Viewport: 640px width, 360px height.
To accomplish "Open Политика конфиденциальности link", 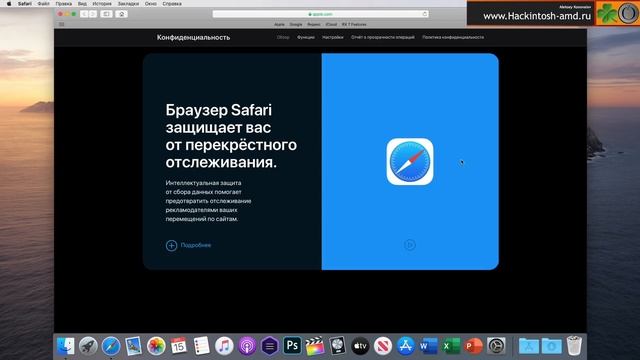I will click(453, 37).
